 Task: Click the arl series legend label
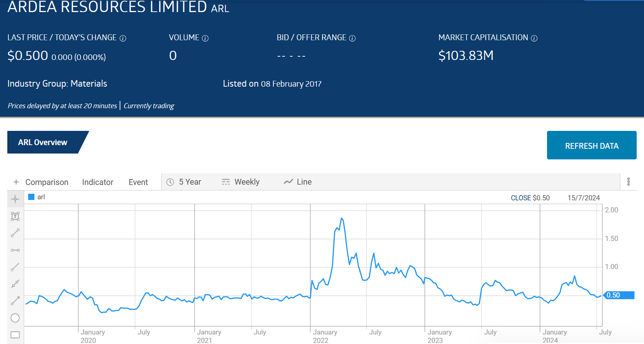pyautogui.click(x=41, y=197)
